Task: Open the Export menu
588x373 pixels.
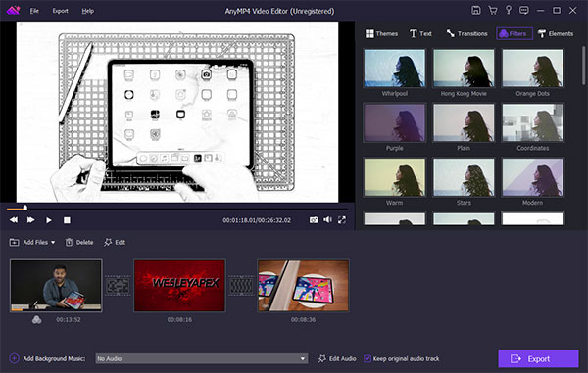Action: (x=61, y=11)
